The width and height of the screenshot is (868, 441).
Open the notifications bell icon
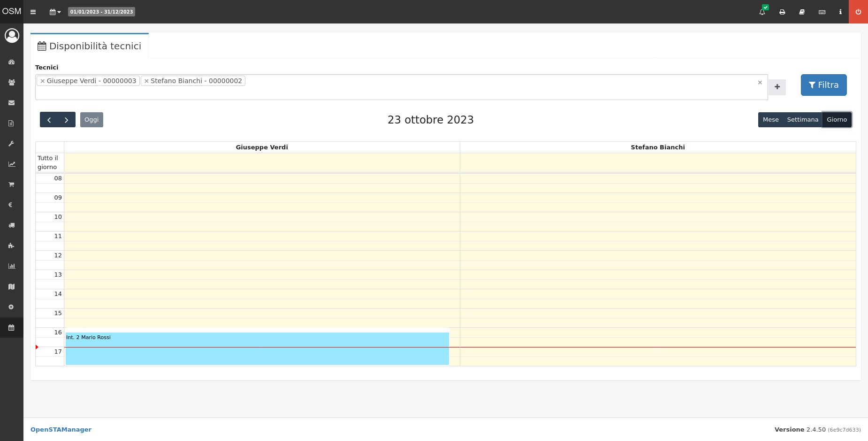click(x=762, y=12)
